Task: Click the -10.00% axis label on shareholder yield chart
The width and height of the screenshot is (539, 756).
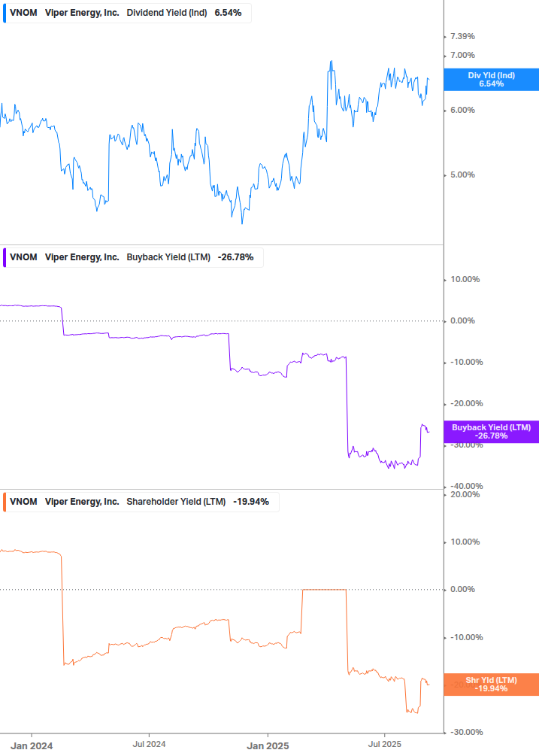Action: (x=466, y=638)
